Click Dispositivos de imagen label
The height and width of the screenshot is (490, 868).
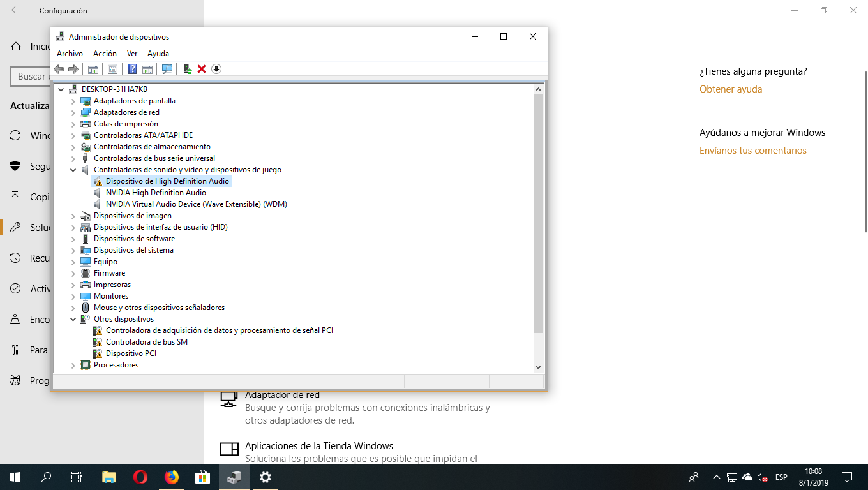tap(133, 216)
